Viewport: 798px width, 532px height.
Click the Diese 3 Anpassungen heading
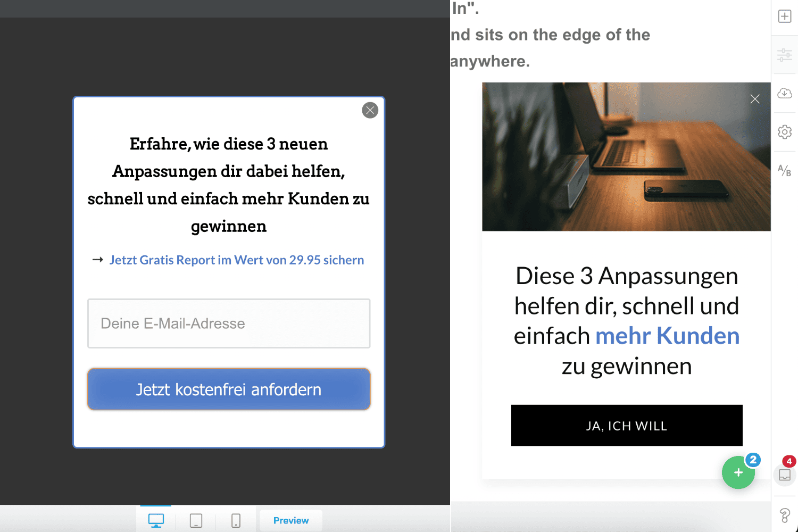tap(627, 321)
